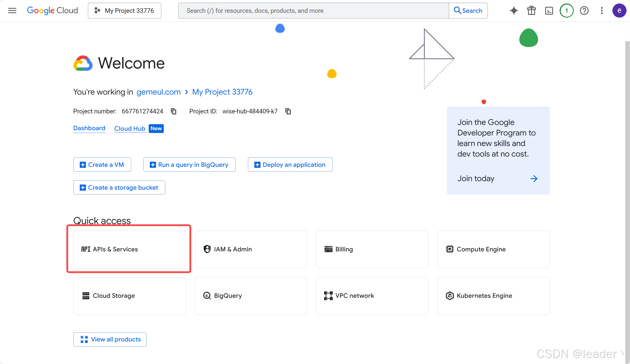Click the free trial gift icon
Viewport: 630px width, 364px height.
point(531,11)
